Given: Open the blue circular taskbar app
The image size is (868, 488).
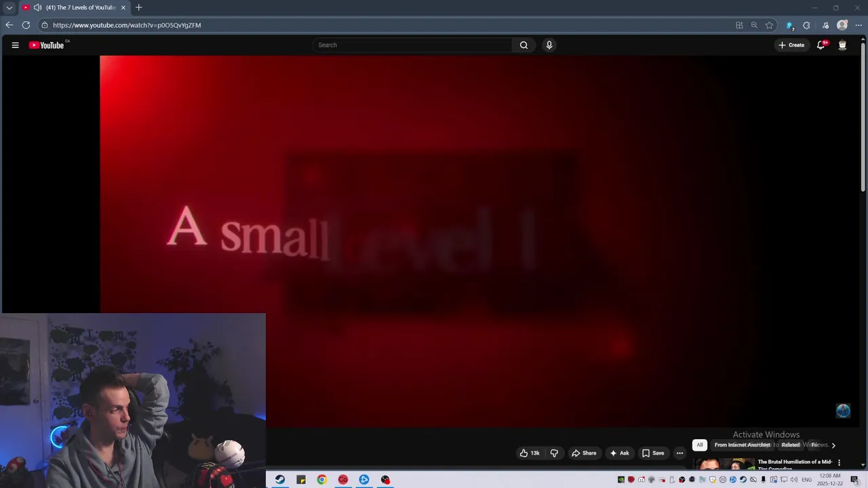Looking at the screenshot, I should tap(364, 480).
